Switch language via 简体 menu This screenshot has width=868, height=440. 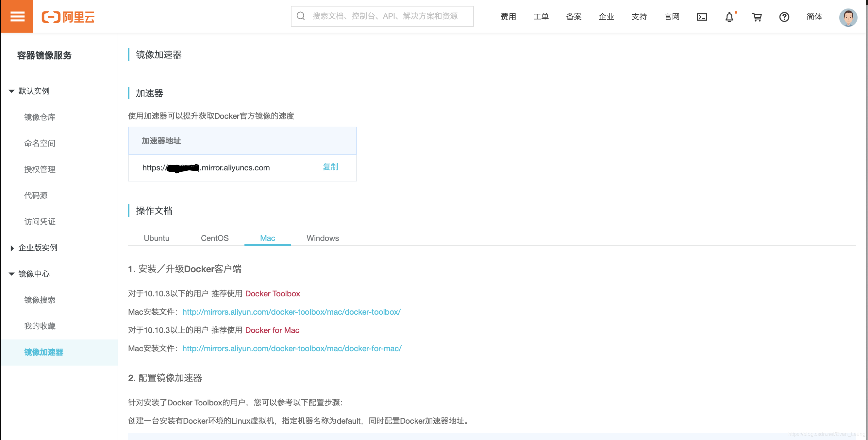(814, 17)
